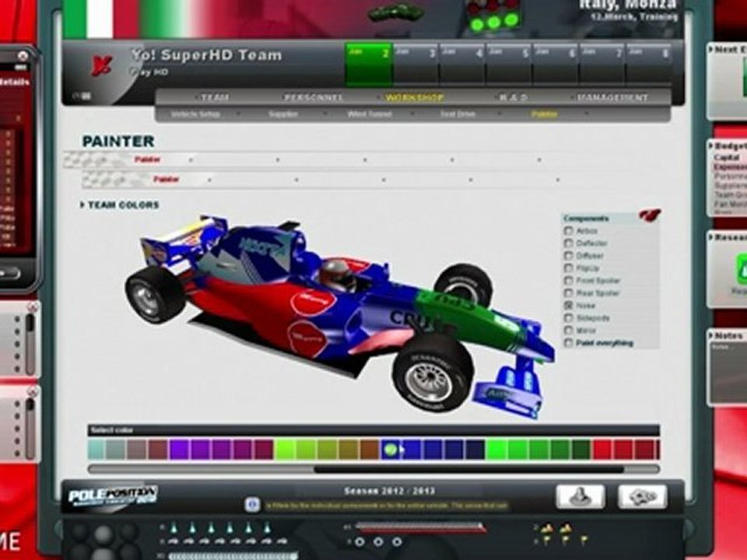
Task: Enable the Airbox component checkbox
Action: click(x=568, y=231)
